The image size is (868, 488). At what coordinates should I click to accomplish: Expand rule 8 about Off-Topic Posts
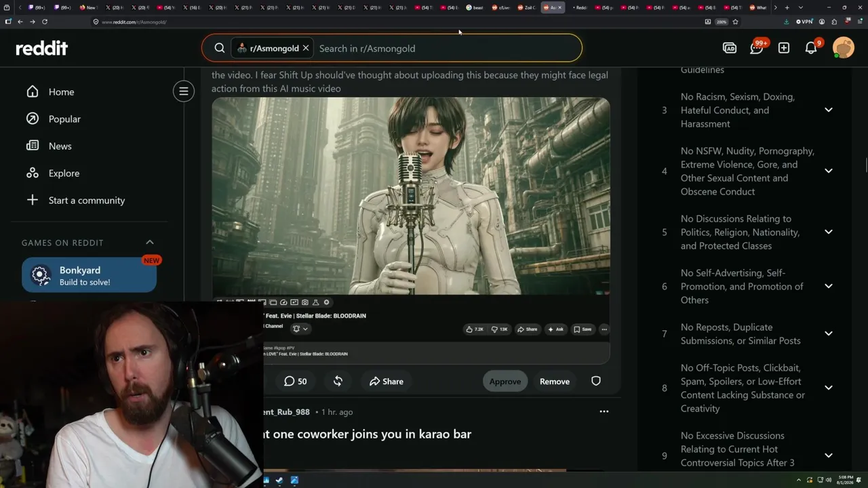click(829, 388)
